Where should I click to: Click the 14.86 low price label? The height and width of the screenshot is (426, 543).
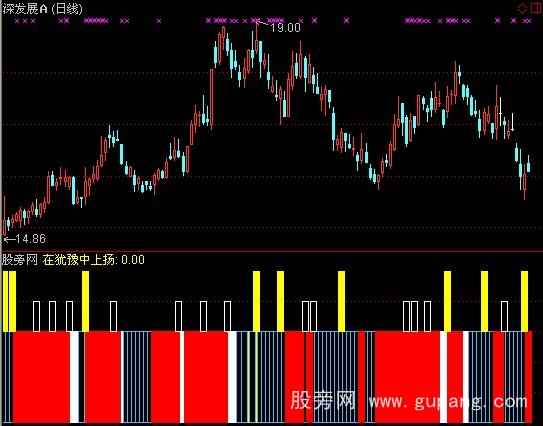(30, 239)
